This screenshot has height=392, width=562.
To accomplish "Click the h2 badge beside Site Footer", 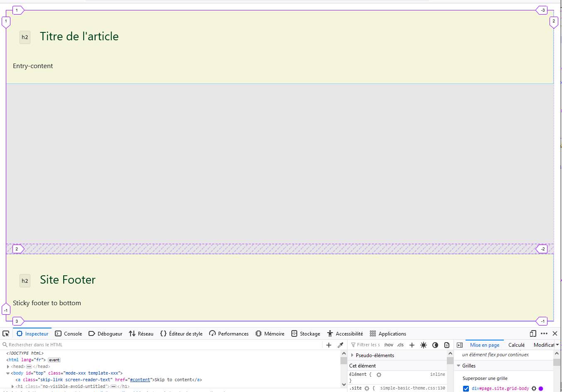I will click(x=25, y=281).
